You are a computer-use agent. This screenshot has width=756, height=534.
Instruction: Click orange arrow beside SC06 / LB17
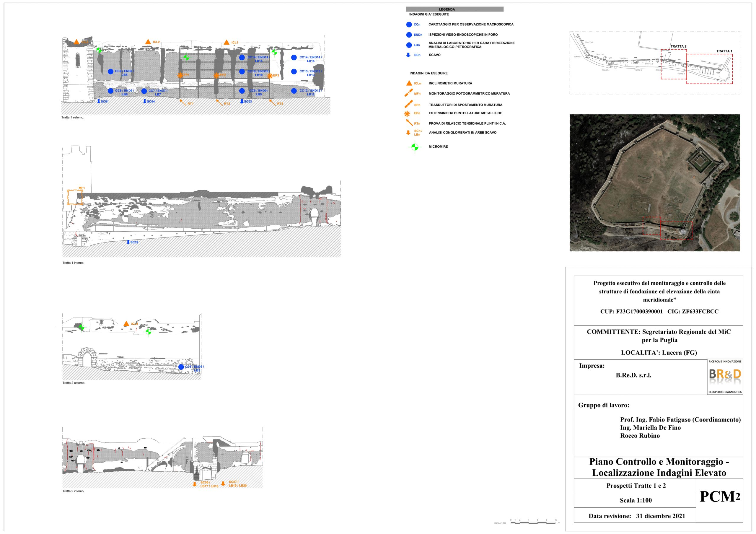click(x=195, y=484)
